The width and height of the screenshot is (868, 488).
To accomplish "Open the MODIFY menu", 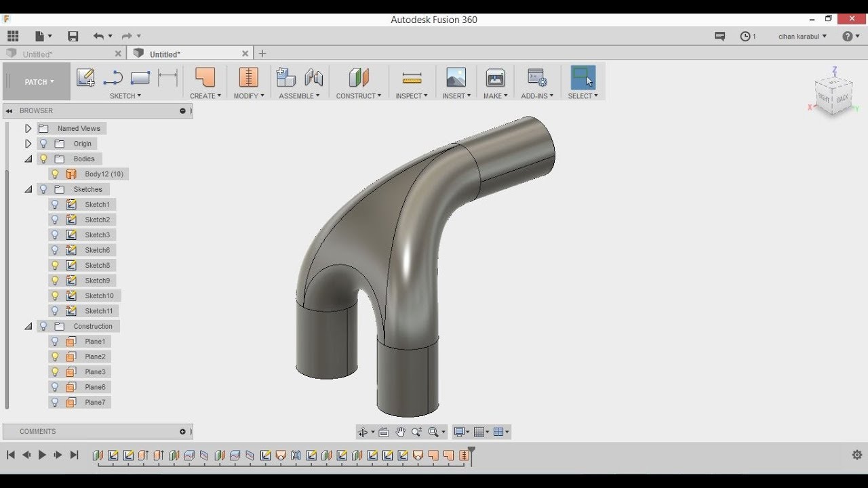I will coord(249,96).
